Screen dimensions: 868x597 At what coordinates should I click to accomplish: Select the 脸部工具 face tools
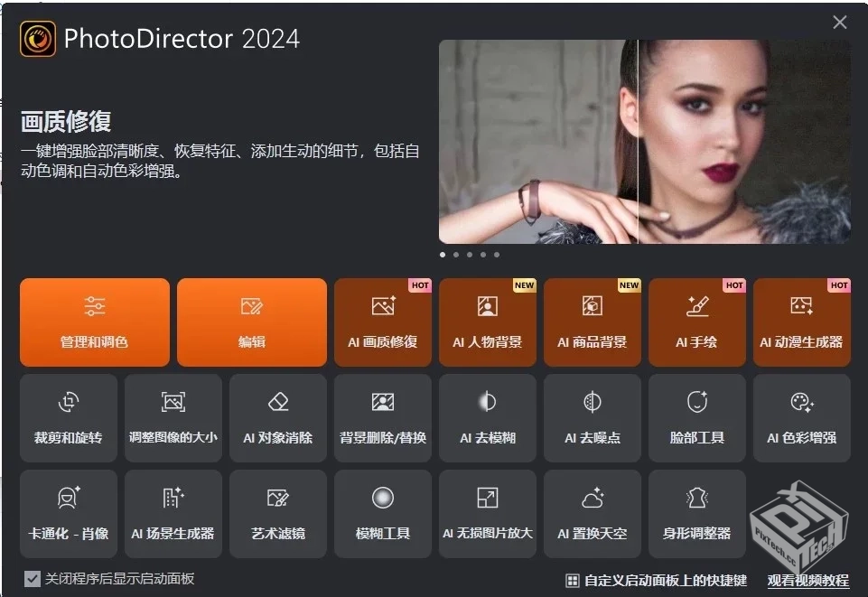(x=696, y=417)
